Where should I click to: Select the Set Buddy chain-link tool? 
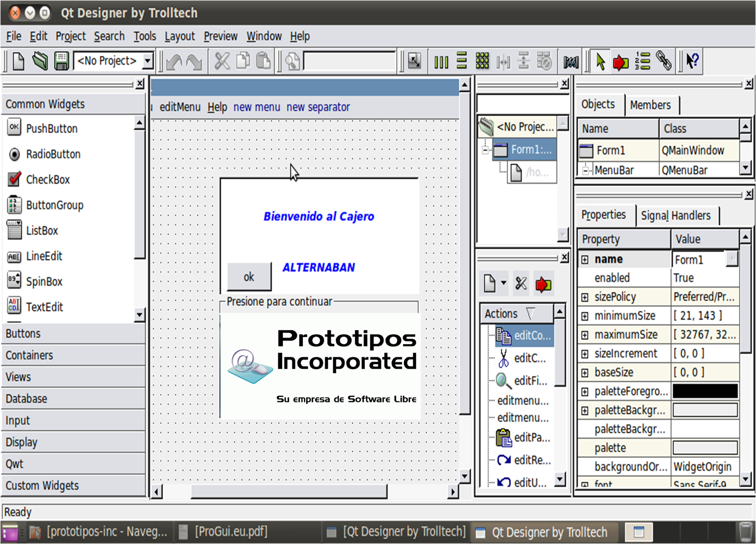pyautogui.click(x=664, y=61)
